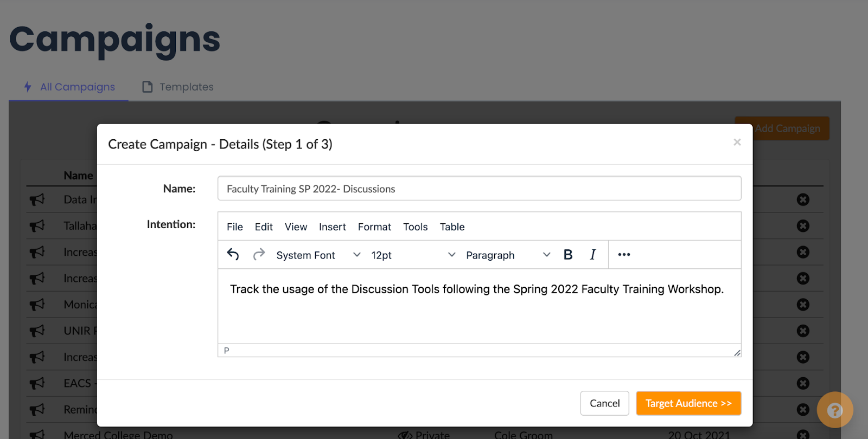The width and height of the screenshot is (868, 439).
Task: Toggle italic formatting in the editor
Action: point(592,255)
